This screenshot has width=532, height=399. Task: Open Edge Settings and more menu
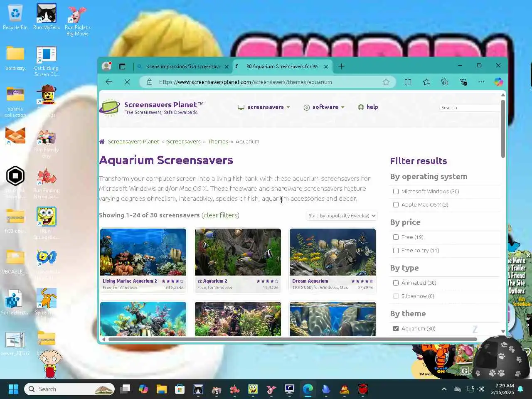481,82
